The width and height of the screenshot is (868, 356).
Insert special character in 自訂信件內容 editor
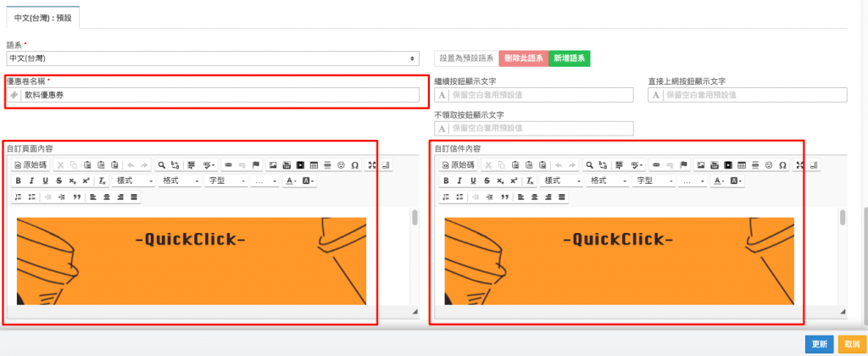click(782, 164)
